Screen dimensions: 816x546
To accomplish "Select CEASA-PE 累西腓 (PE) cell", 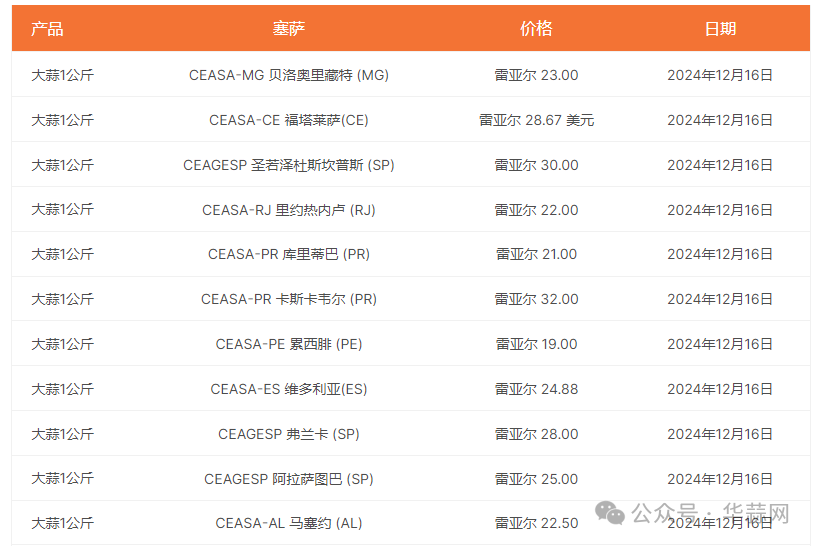I will pos(289,344).
